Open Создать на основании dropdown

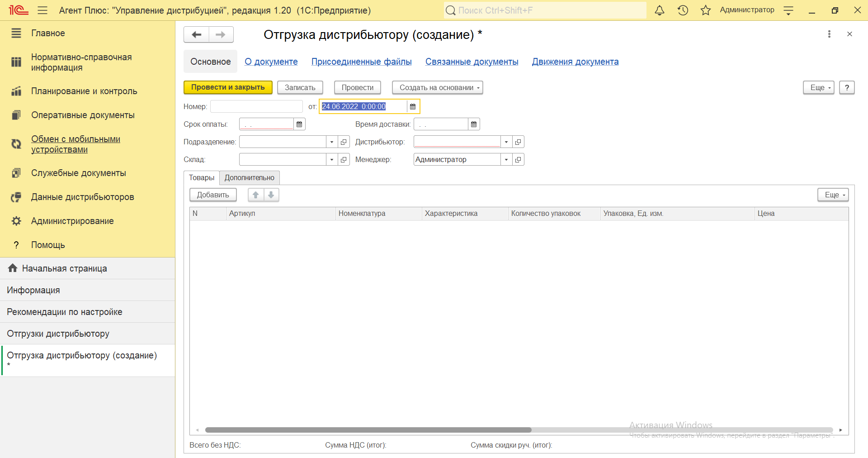pos(438,87)
